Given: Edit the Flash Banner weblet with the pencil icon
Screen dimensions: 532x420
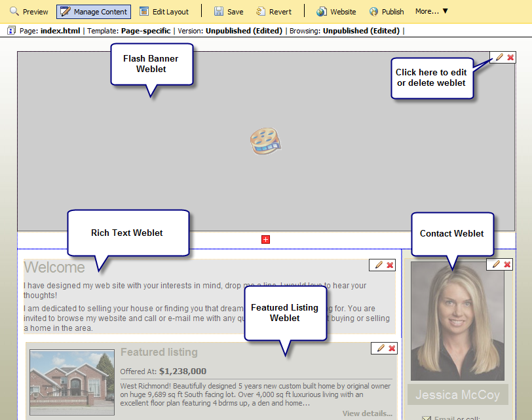Looking at the screenshot, I should click(x=499, y=57).
